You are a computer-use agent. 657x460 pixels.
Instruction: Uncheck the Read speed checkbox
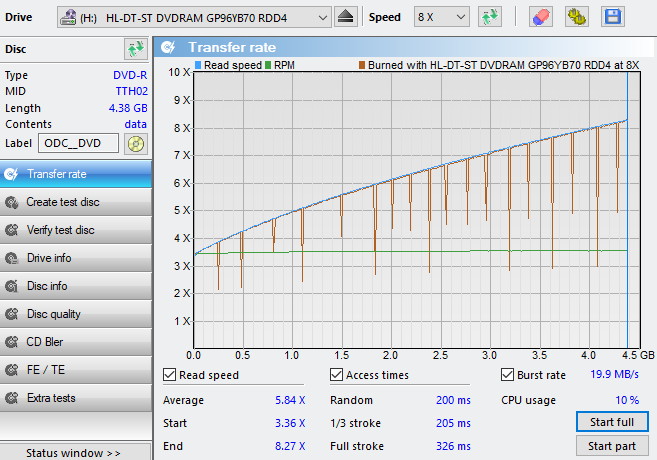[x=170, y=375]
